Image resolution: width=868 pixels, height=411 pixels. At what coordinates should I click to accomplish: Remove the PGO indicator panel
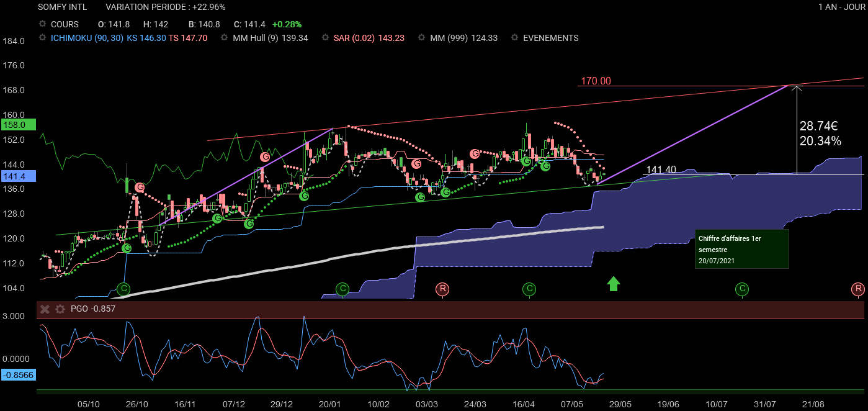point(44,309)
